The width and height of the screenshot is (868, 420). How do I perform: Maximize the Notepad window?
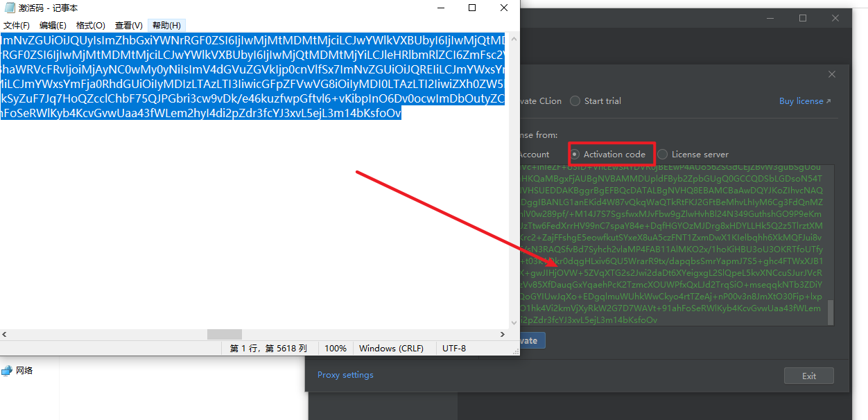click(472, 8)
